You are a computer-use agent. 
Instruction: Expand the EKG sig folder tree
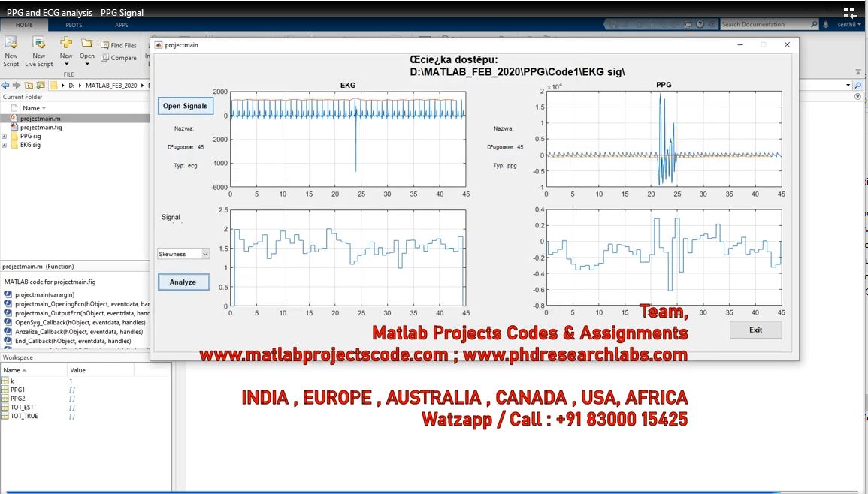(x=4, y=145)
